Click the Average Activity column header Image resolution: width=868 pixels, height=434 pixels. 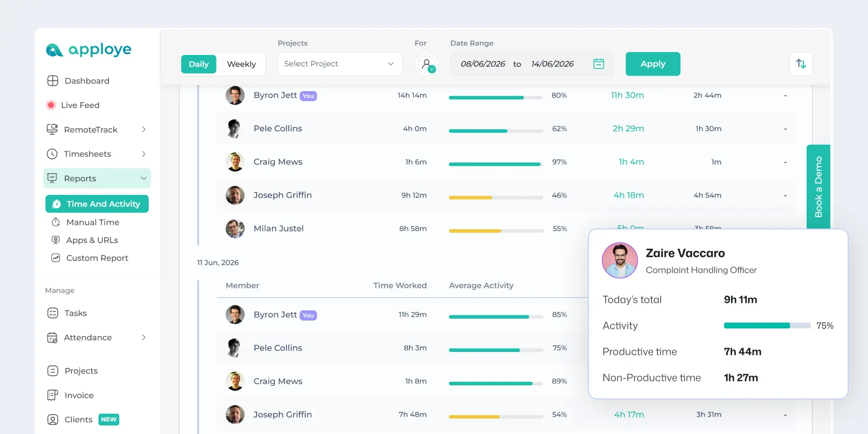(481, 285)
